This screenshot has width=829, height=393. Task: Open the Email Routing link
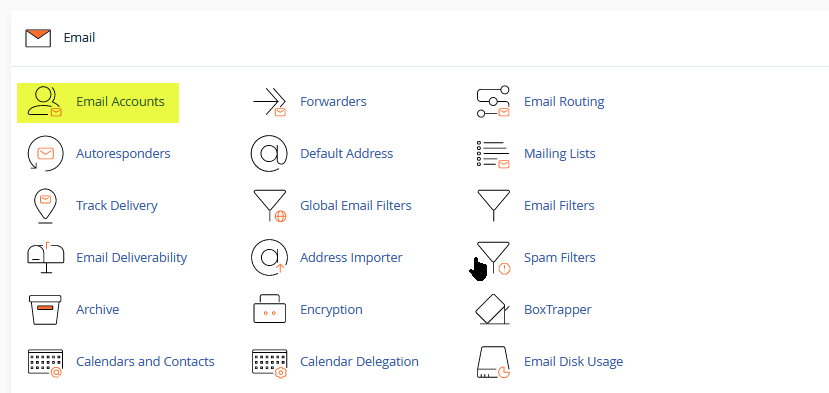(x=564, y=102)
